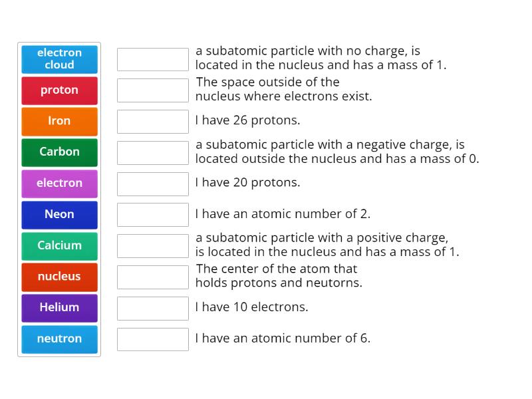The image size is (532, 399).
Task: Select the Neon tile
Action: click(x=59, y=214)
